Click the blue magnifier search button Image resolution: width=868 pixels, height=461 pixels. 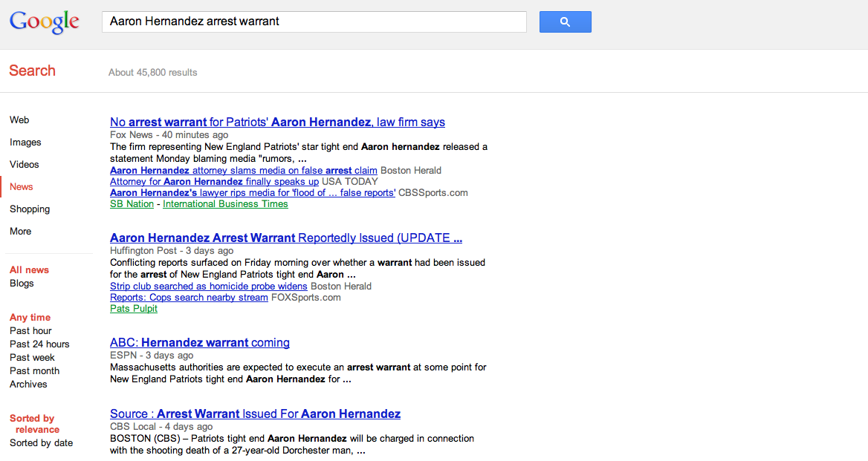click(x=565, y=22)
